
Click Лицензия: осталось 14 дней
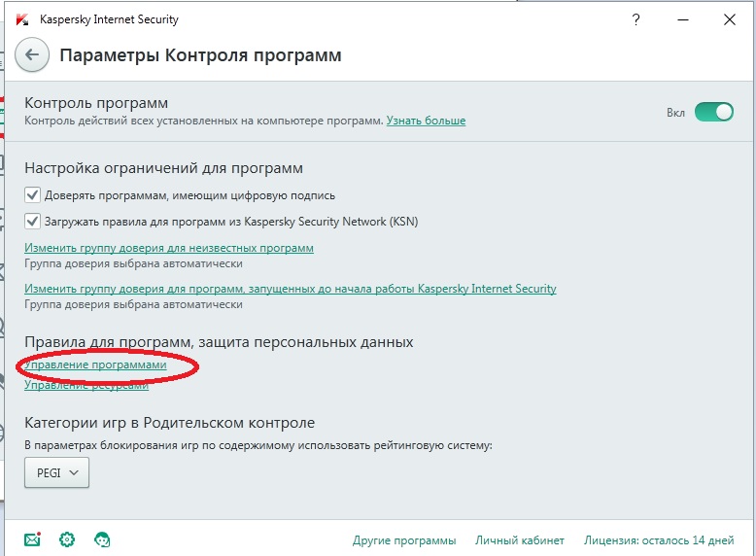coord(659,540)
